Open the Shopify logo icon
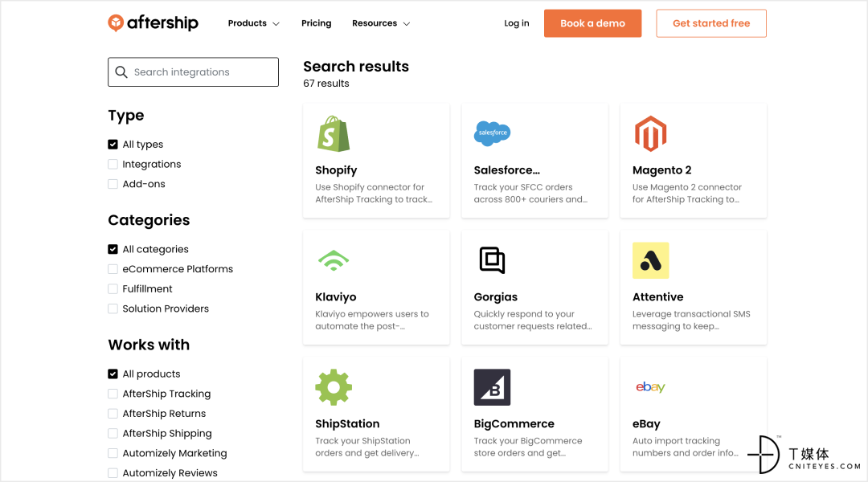The image size is (868, 482). tap(334, 133)
